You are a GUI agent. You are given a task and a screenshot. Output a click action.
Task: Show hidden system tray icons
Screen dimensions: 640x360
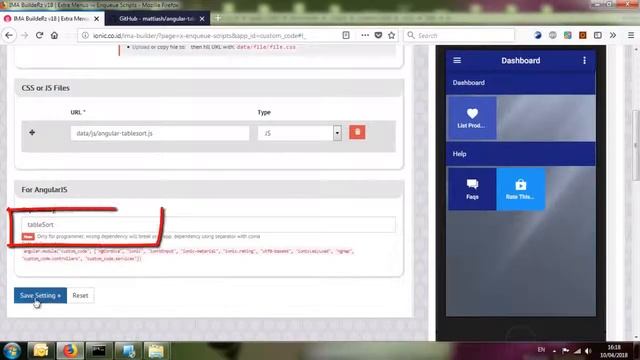tap(554, 351)
